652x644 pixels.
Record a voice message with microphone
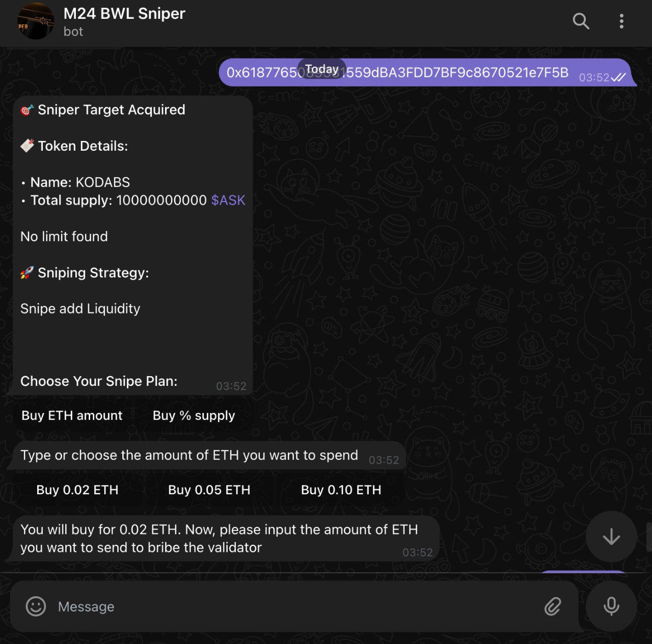click(x=611, y=606)
